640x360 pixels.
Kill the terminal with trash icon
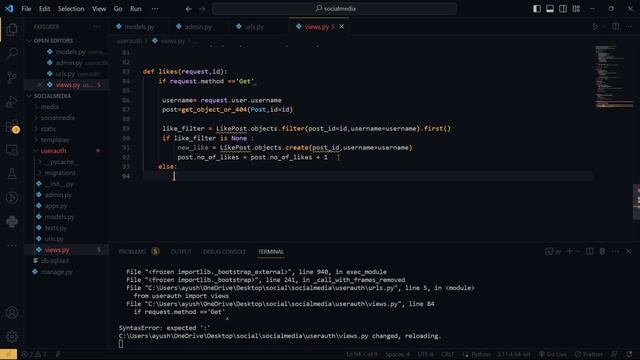coord(602,251)
